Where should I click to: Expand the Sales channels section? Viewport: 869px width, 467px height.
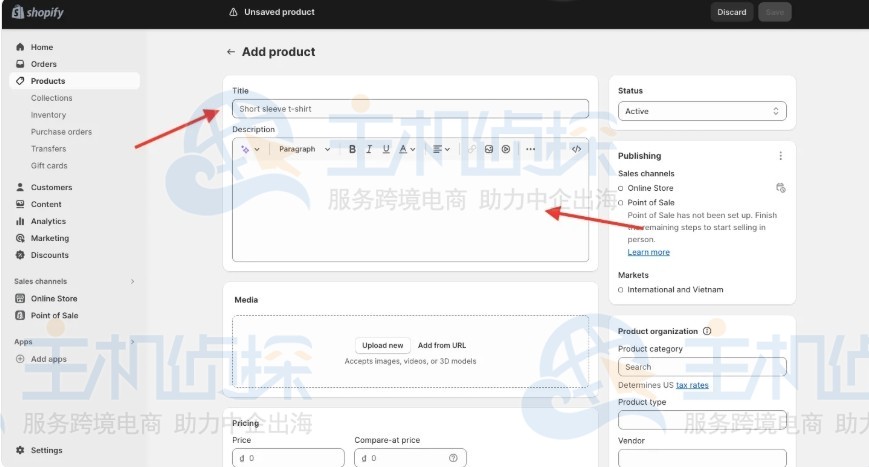coord(132,281)
